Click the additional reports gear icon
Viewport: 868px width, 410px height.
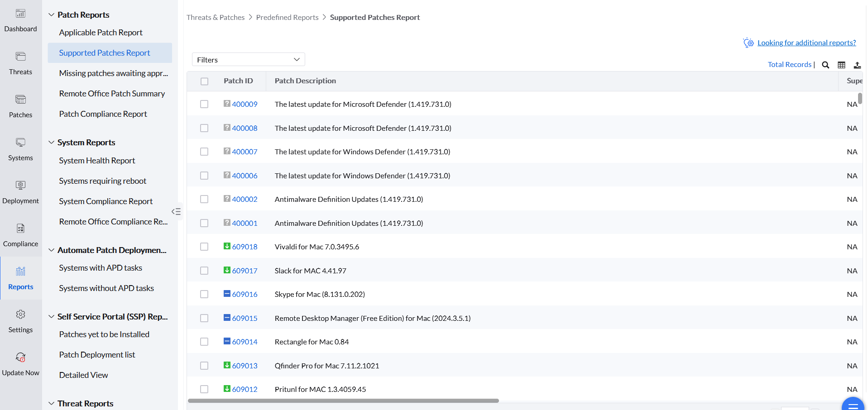(x=748, y=43)
